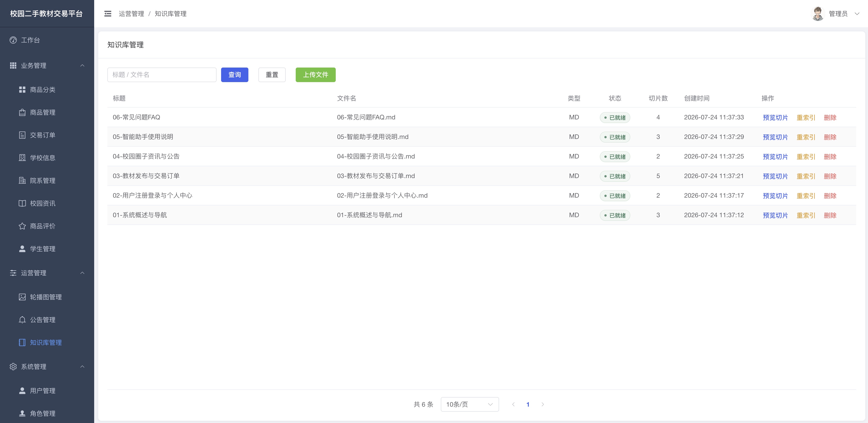Collapse the 业务管理 menu chevron
The image size is (868, 423).
tap(82, 65)
